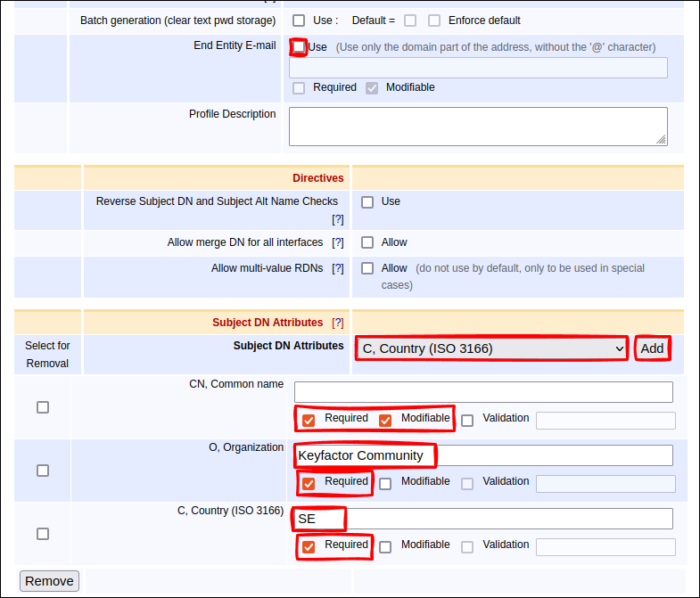This screenshot has width=700, height=598.
Task: Uncheck Modifiable for CN, Common name
Action: point(385,420)
